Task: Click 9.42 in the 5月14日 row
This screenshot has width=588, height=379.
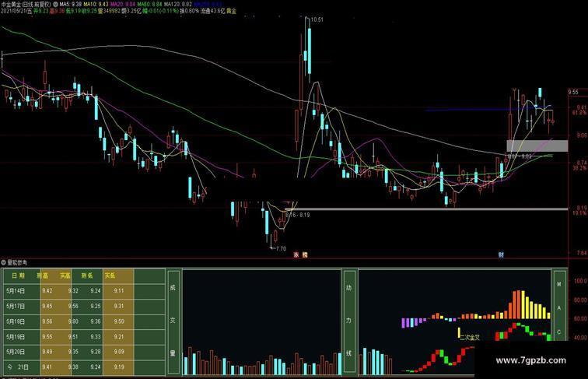Action: pyautogui.click(x=47, y=291)
